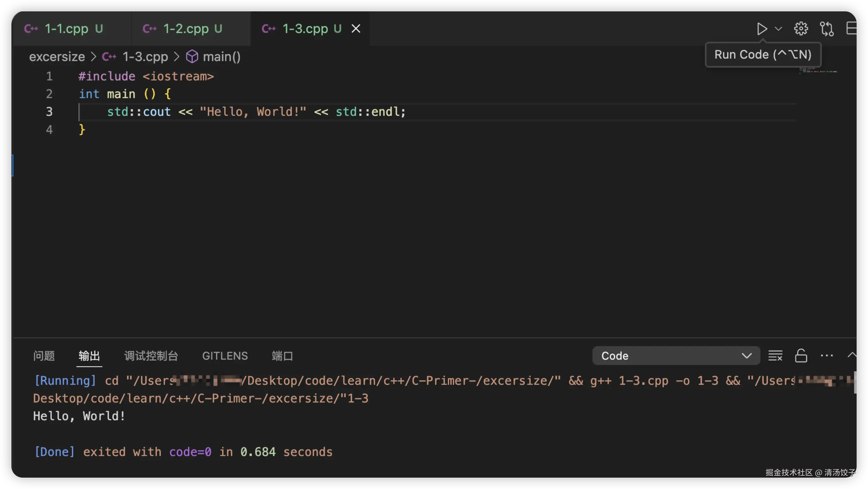Image resolution: width=868 pixels, height=489 pixels.
Task: Switch to the 1-1.cpp tab
Action: coord(66,29)
